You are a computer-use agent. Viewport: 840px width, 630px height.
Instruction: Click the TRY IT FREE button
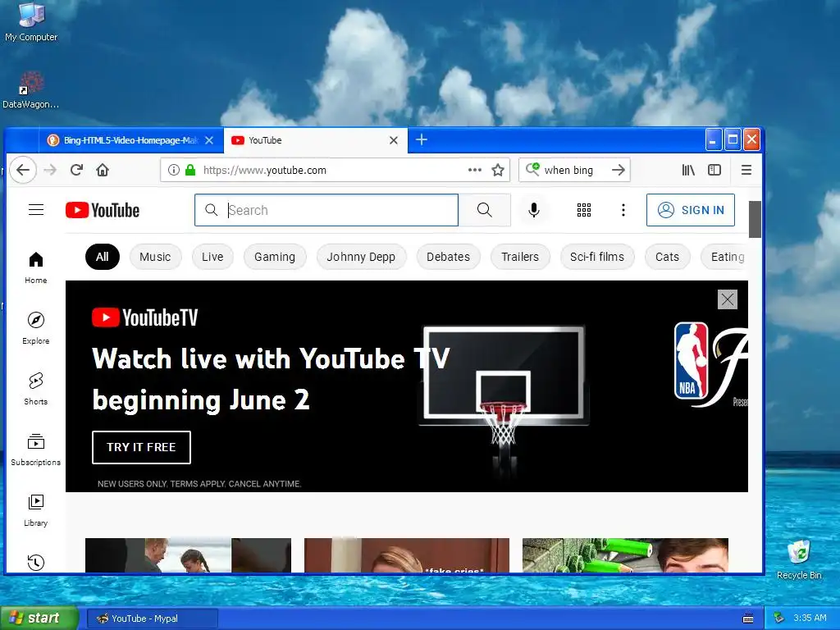[x=141, y=447]
